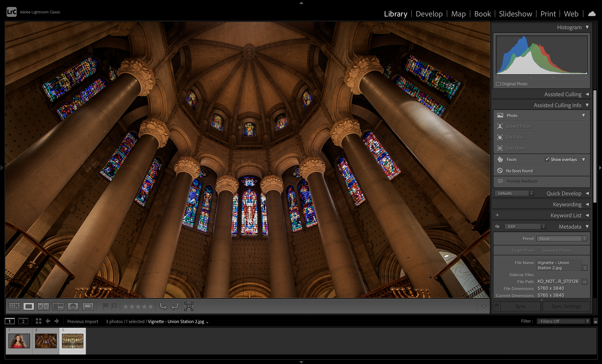Open the Slideshow module

515,14
